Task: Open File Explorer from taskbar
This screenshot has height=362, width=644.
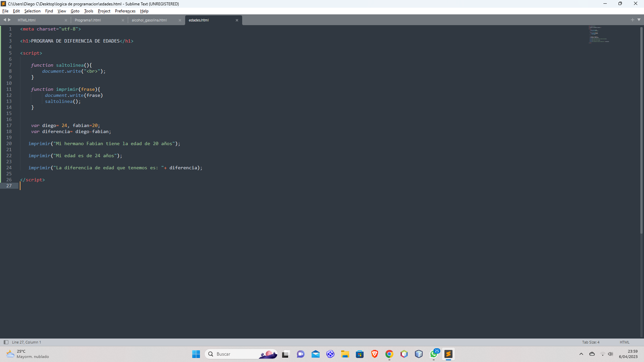Action: 345,354
